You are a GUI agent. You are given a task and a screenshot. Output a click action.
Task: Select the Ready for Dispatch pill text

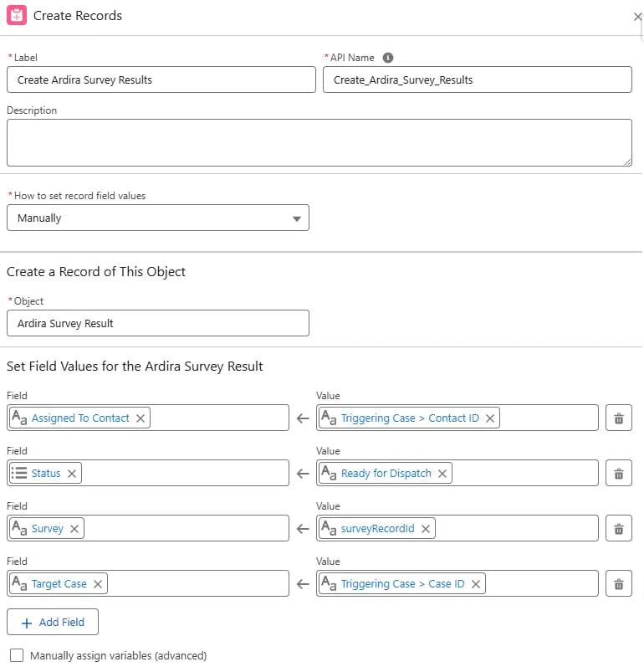(x=386, y=473)
